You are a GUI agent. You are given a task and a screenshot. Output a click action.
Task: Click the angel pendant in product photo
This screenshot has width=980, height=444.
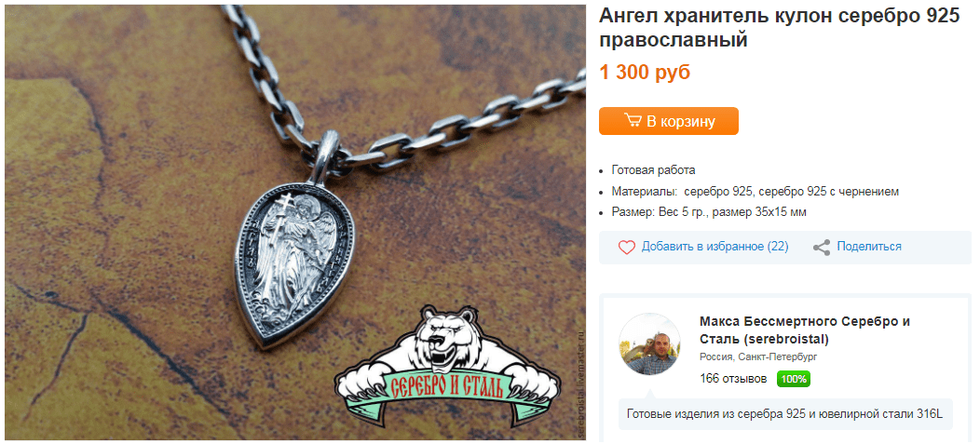click(295, 262)
